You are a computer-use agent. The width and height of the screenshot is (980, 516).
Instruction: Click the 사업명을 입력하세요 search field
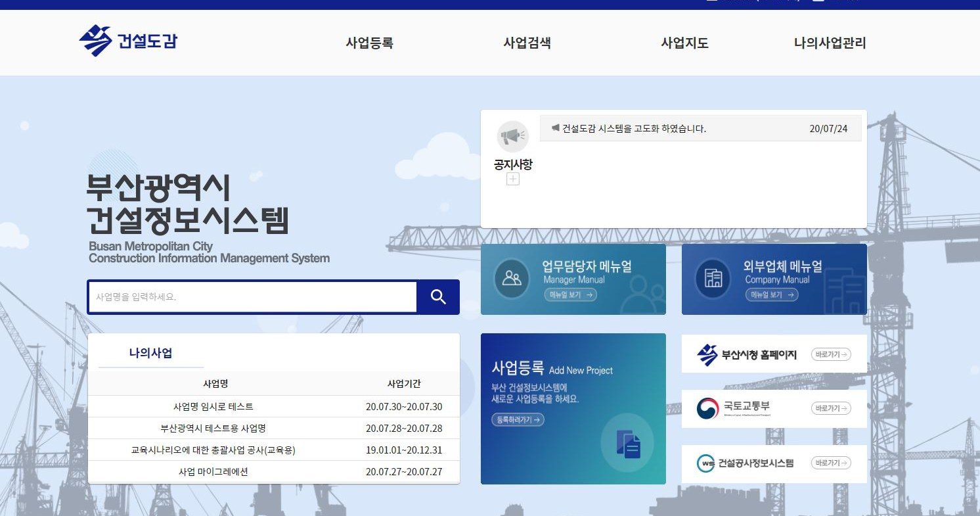coord(253,297)
